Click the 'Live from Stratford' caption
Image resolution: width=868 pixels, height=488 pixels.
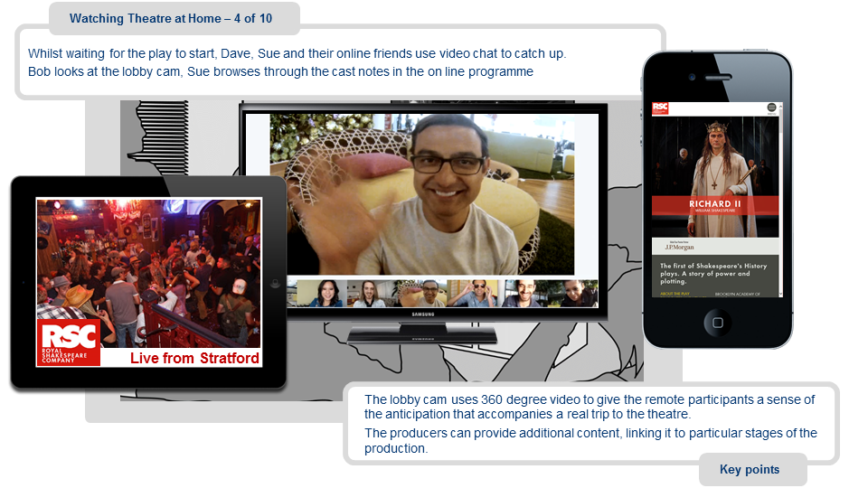click(x=194, y=358)
